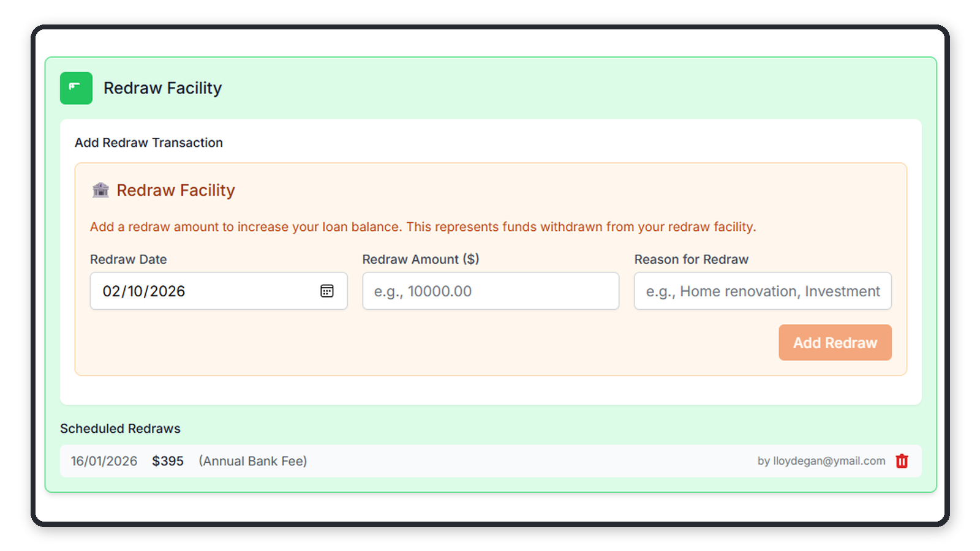Click the Reason for Redraw label
Image resolution: width=980 pixels, height=551 pixels.
click(x=692, y=259)
